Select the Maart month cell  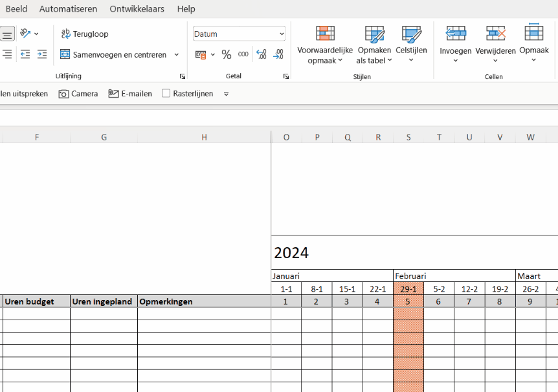click(537, 276)
